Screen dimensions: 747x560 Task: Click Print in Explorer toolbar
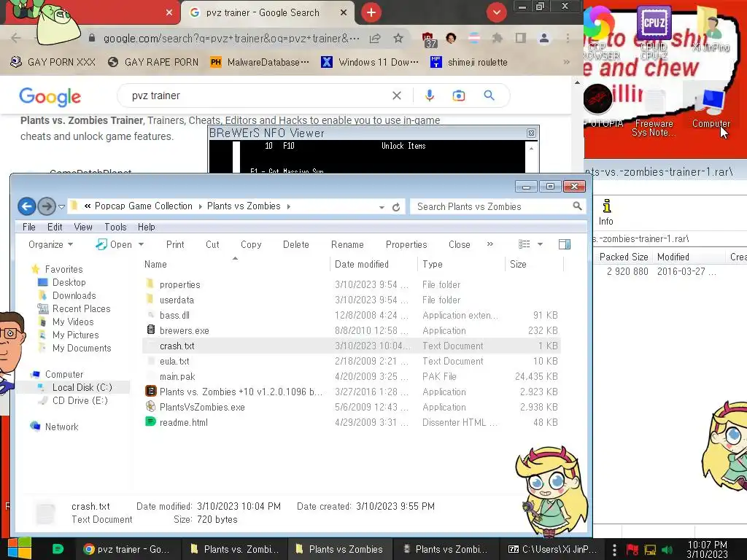click(x=175, y=244)
